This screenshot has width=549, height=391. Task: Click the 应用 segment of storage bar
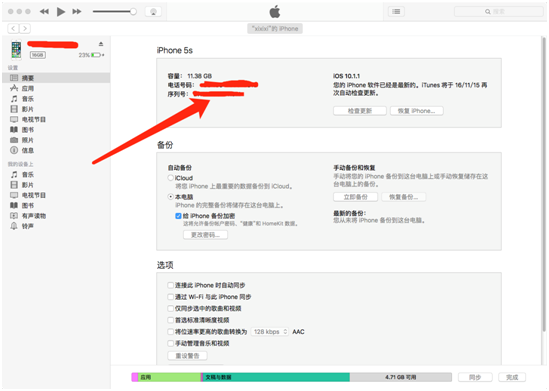(x=169, y=377)
